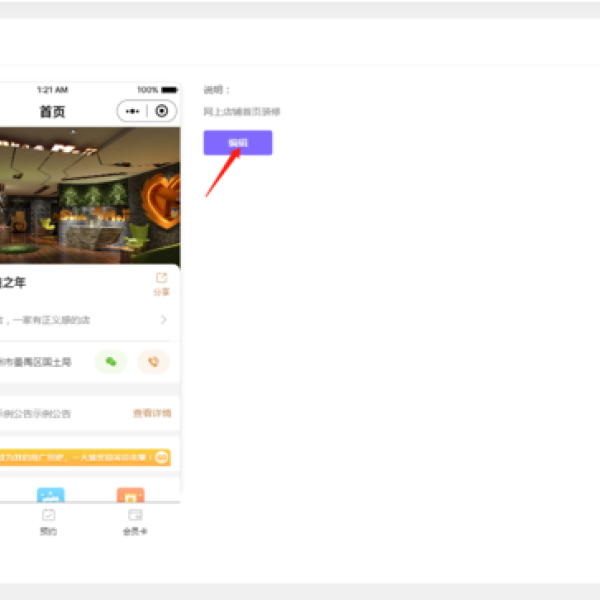Click the purple 编辑 button
Image resolution: width=600 pixels, height=600 pixels.
point(238,143)
